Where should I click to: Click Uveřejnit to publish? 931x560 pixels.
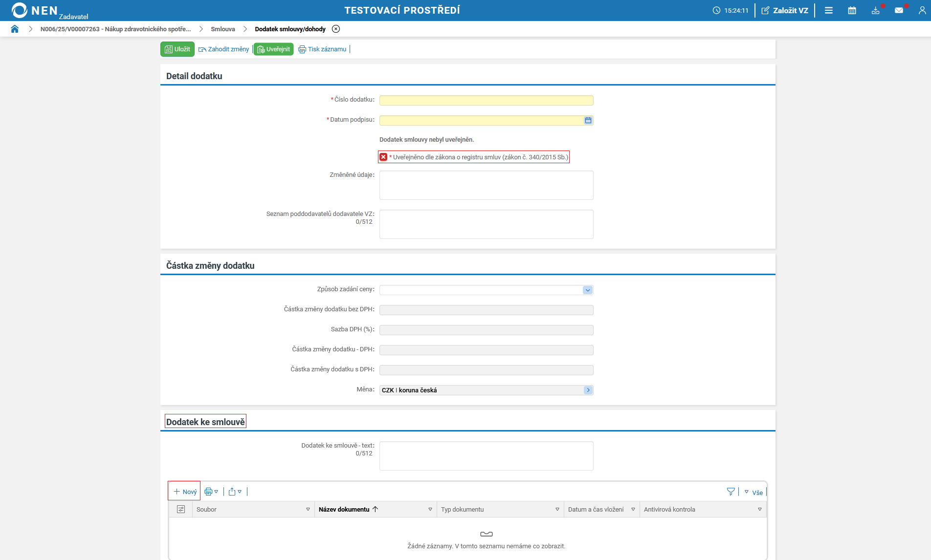coord(273,49)
